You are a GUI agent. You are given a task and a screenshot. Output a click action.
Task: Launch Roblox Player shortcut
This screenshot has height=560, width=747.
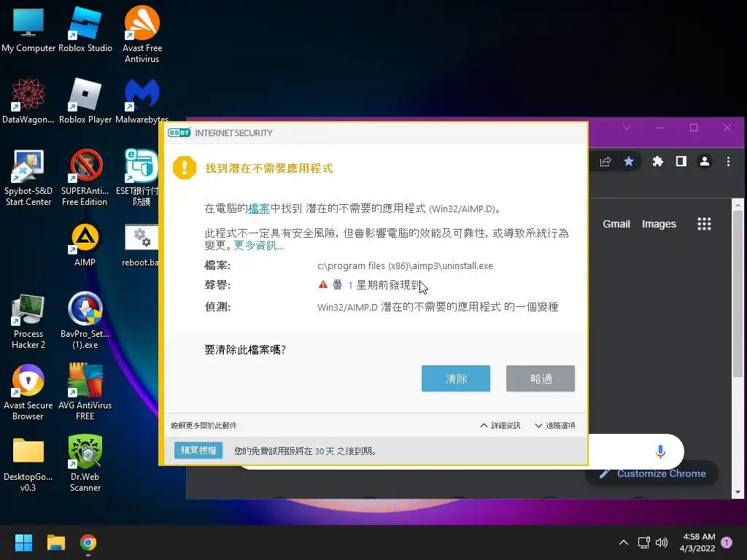pos(85,101)
